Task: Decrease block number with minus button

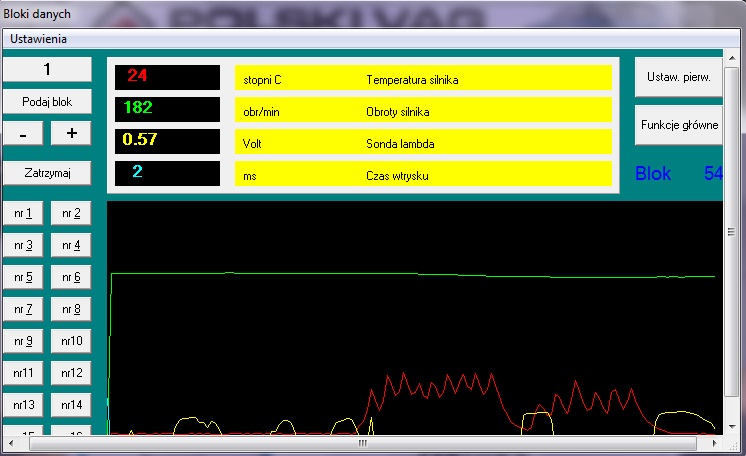Action: [24, 133]
